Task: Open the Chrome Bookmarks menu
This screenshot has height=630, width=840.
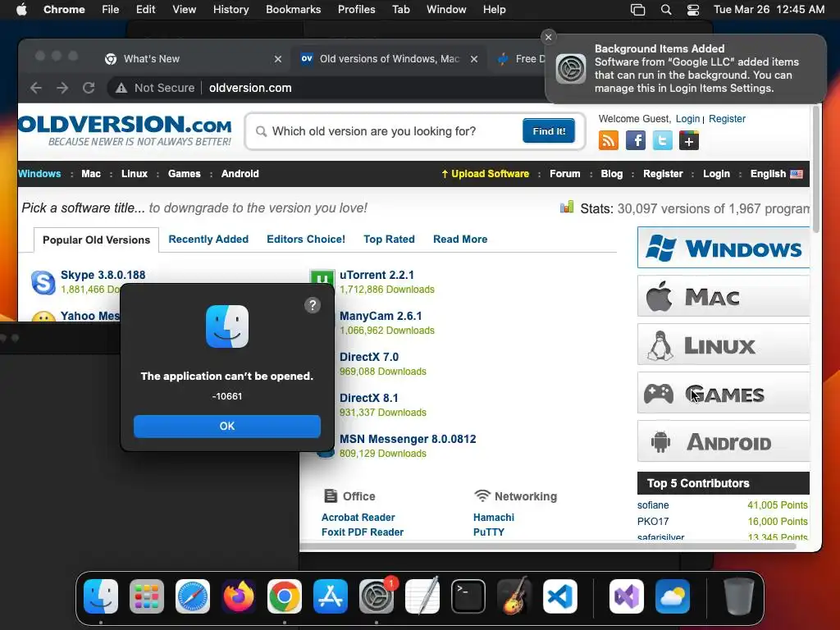Action: pyautogui.click(x=293, y=10)
